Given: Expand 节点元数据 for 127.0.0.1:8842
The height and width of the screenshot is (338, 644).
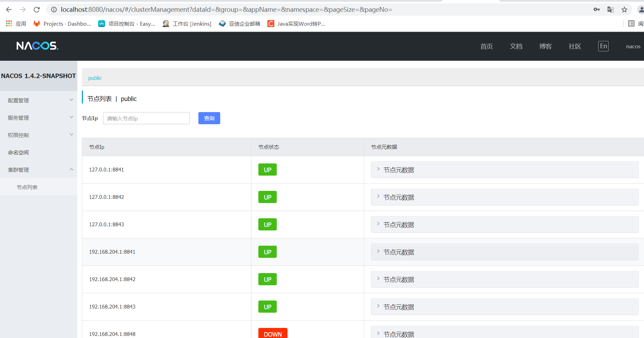Looking at the screenshot, I should point(505,197).
